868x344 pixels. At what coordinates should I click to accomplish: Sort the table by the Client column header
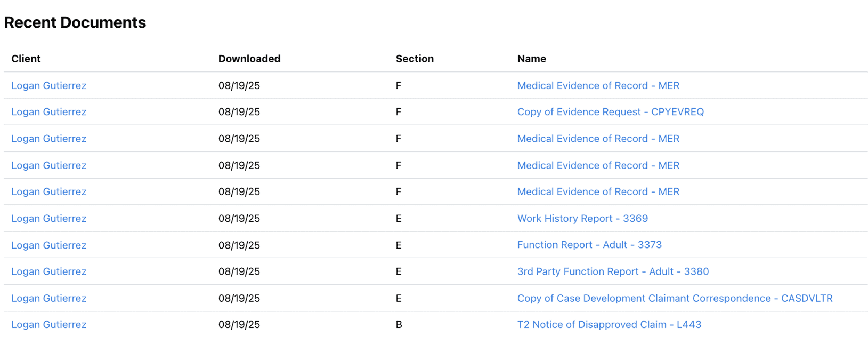pos(26,59)
